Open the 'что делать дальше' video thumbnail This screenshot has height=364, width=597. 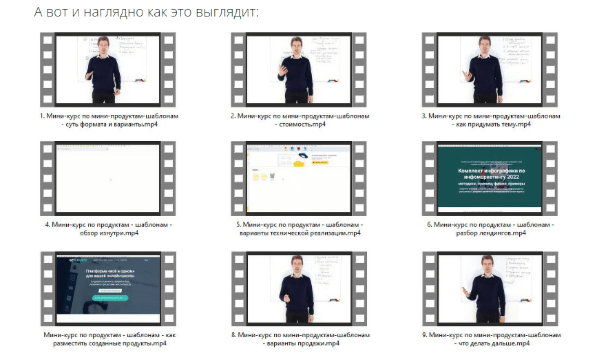point(491,287)
